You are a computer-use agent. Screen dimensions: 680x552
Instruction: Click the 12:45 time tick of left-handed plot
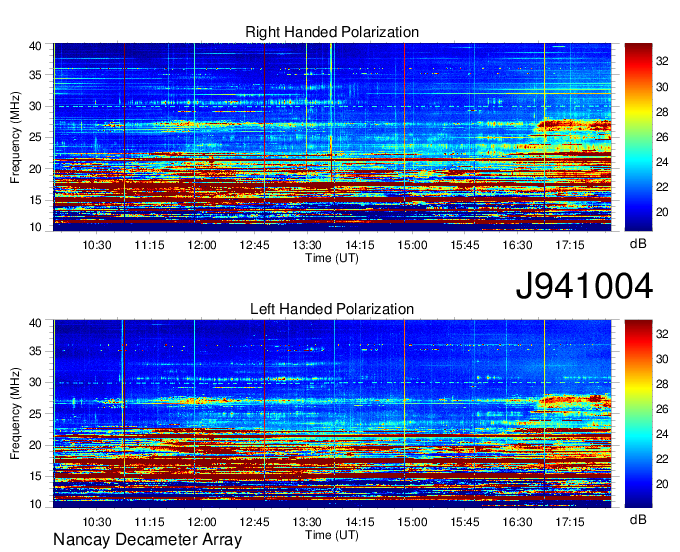tap(255, 522)
